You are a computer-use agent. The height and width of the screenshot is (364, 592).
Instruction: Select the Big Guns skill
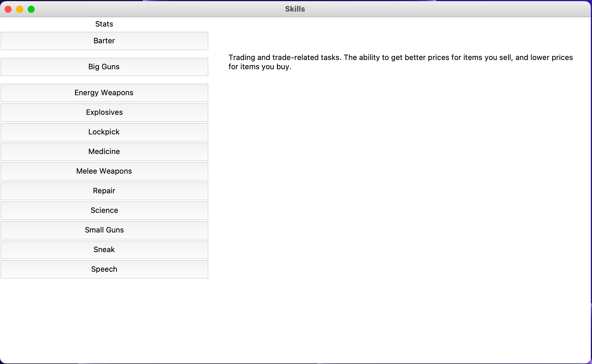(x=104, y=67)
